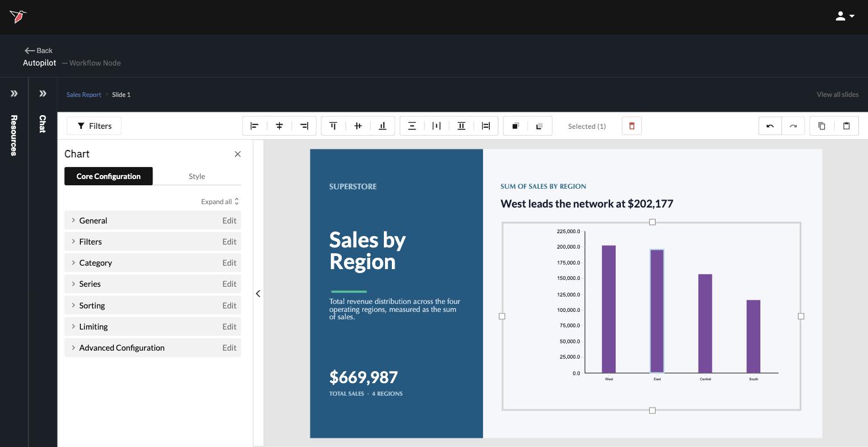Select 'West leads the network at $202,177' heading
This screenshot has height=447, width=868.
coord(587,204)
